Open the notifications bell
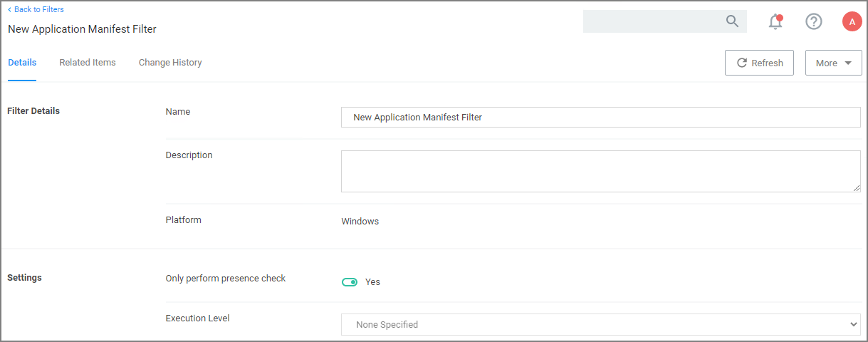The width and height of the screenshot is (868, 342). [775, 22]
